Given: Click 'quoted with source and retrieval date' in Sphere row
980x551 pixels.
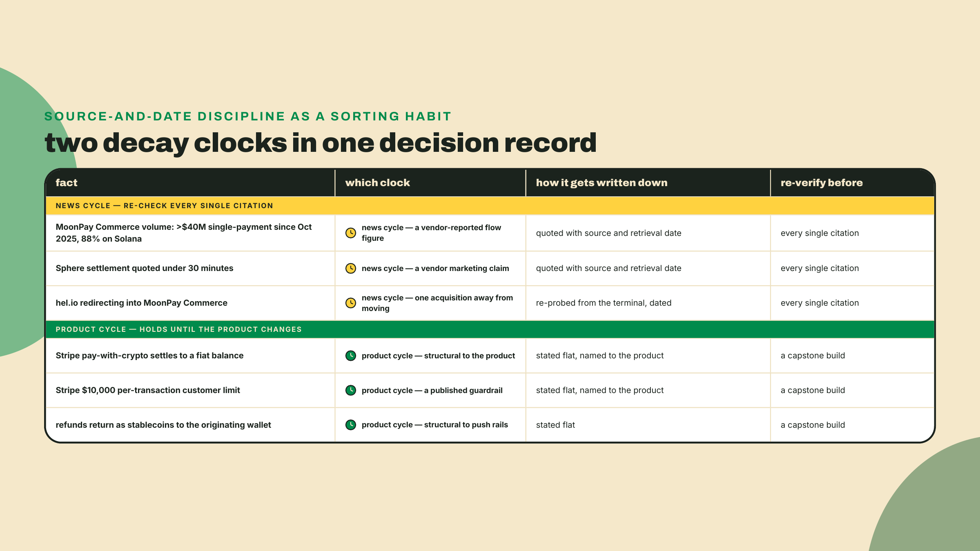Looking at the screenshot, I should 609,268.
